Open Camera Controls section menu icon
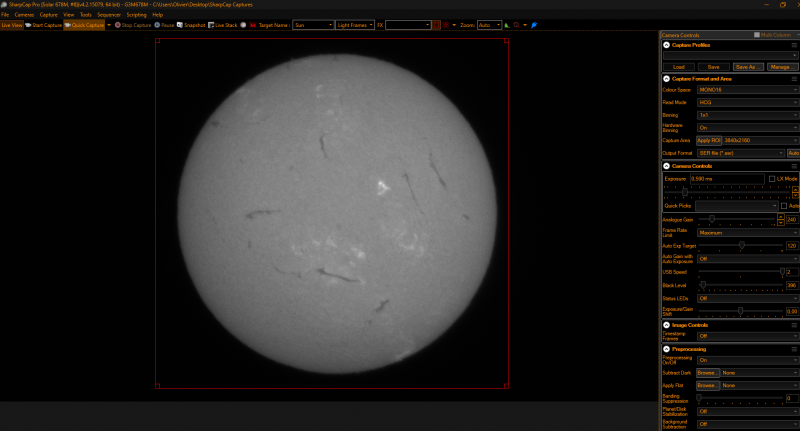The width and height of the screenshot is (800, 431). (x=794, y=166)
